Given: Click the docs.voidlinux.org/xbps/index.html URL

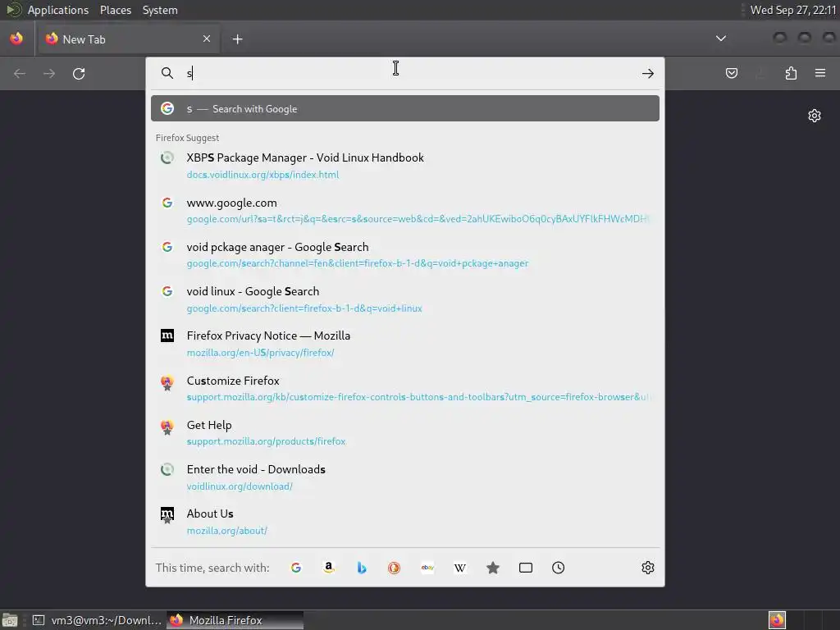Looking at the screenshot, I should point(262,175).
